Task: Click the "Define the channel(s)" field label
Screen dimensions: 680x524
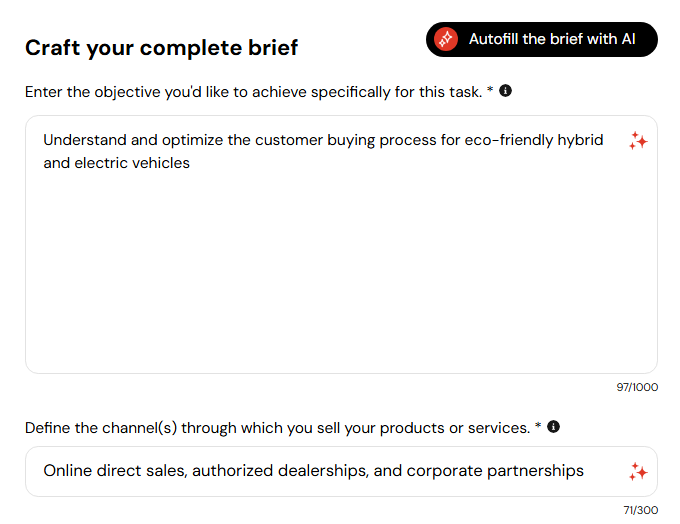Action: [278, 428]
